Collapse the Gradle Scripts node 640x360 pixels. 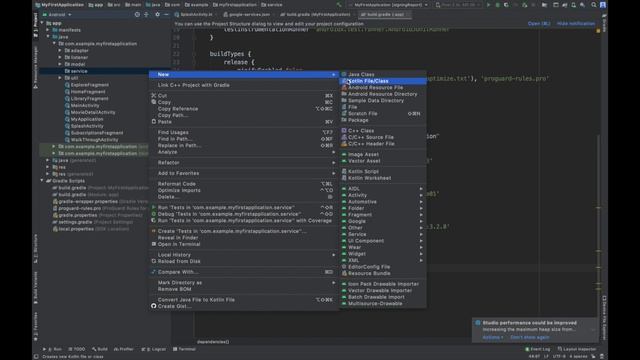click(x=42, y=180)
